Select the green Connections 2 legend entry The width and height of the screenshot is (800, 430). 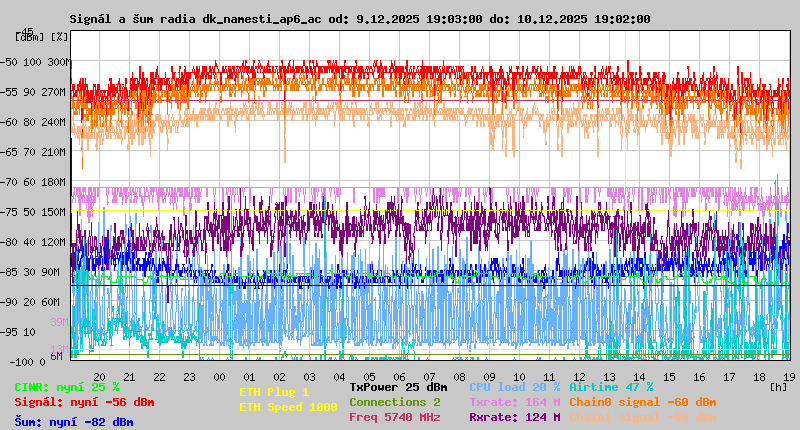click(395, 402)
